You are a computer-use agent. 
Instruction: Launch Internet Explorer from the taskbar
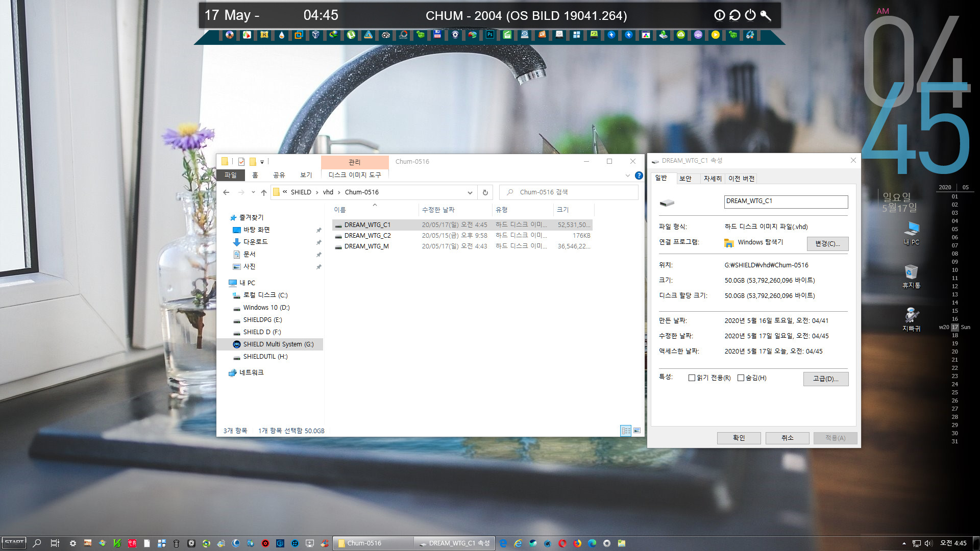point(518,543)
